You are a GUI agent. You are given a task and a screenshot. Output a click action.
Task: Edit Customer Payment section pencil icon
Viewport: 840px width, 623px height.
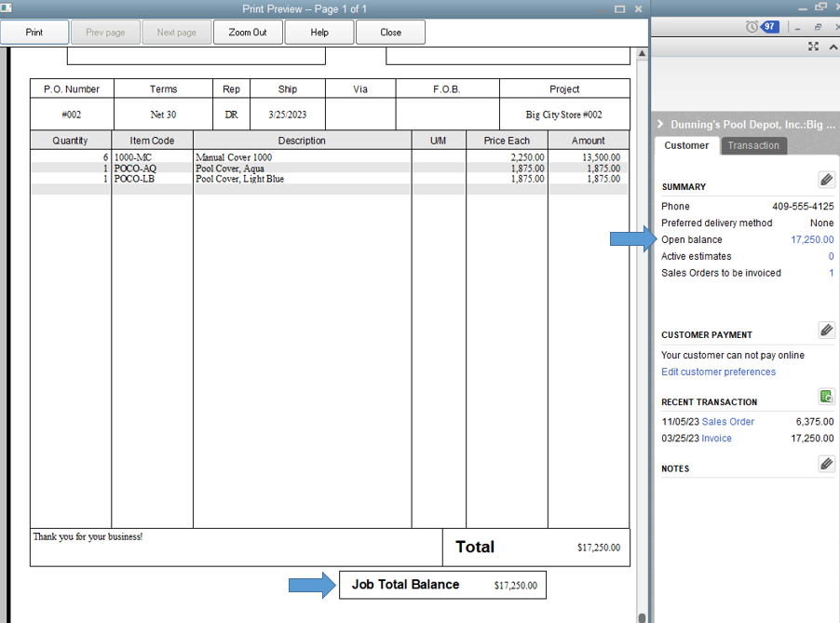(827, 330)
